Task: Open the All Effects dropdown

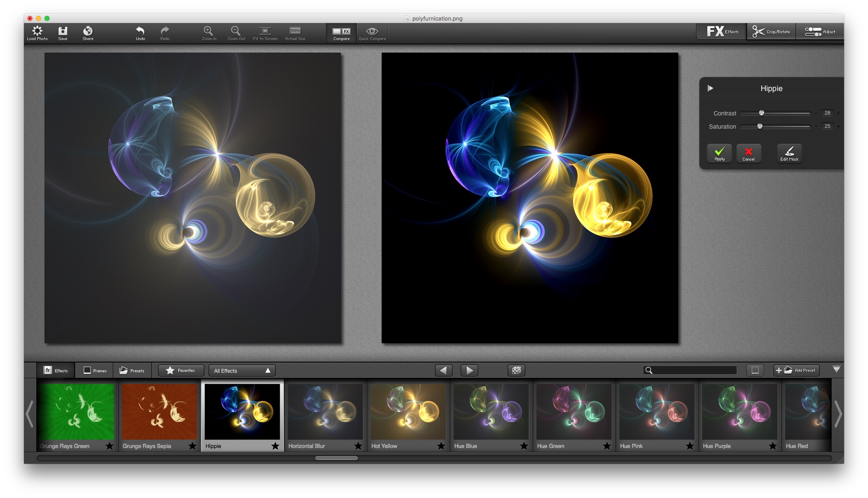Action: 242,371
